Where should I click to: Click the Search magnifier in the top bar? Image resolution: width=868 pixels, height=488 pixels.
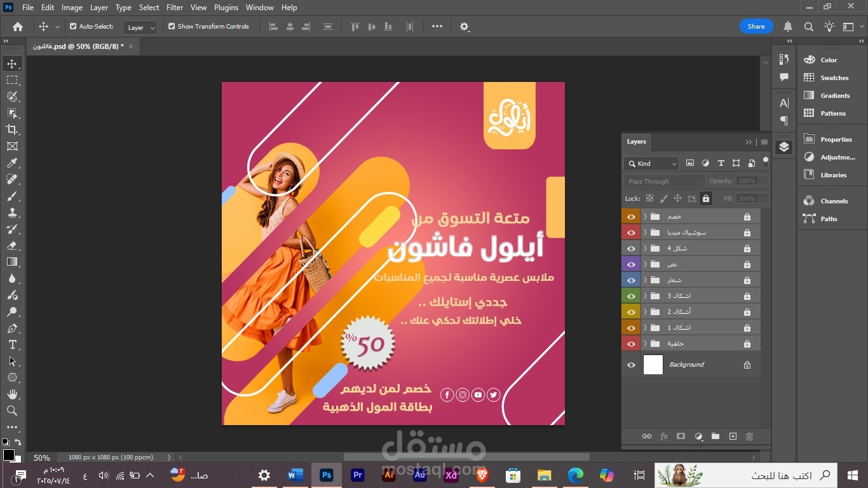(809, 27)
